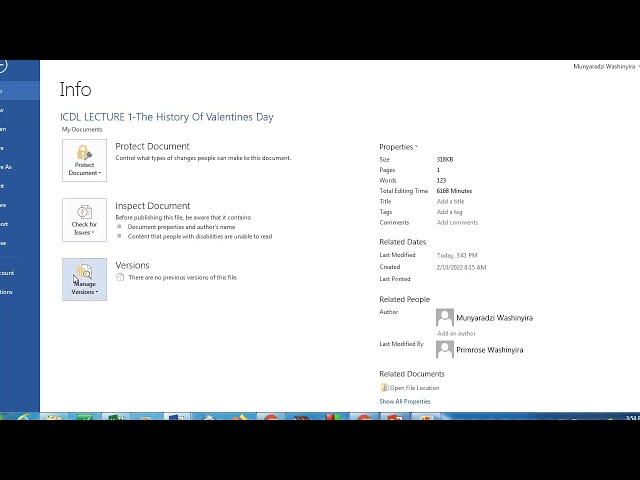Click the Inspect Document heading
The width and height of the screenshot is (640, 480).
pos(153,206)
